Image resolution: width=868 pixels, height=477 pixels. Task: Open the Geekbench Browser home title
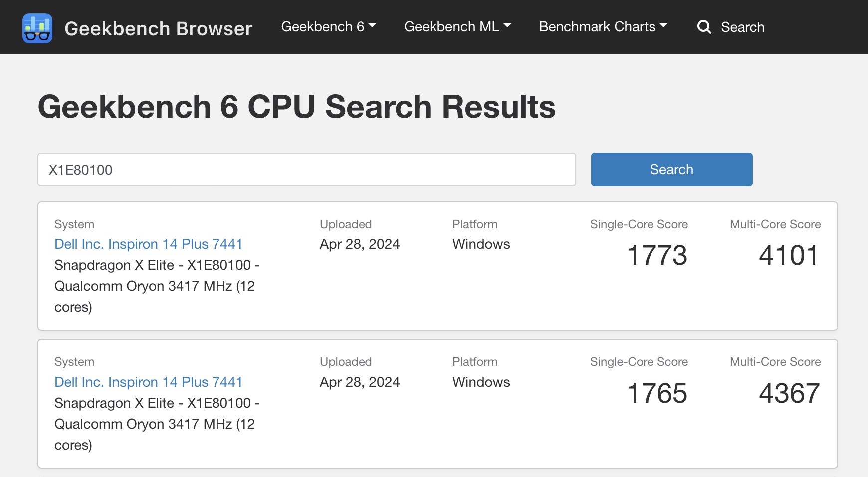click(158, 28)
